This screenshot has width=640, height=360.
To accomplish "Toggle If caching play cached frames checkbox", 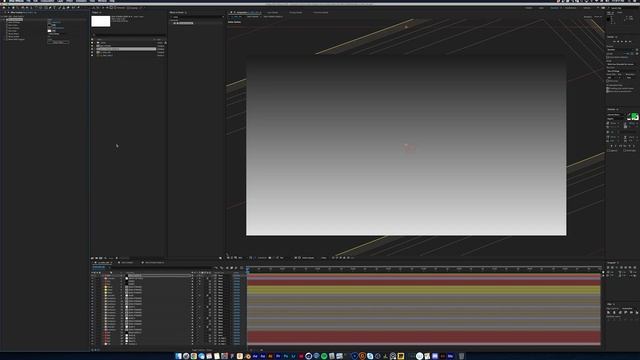I will (x=608, y=88).
